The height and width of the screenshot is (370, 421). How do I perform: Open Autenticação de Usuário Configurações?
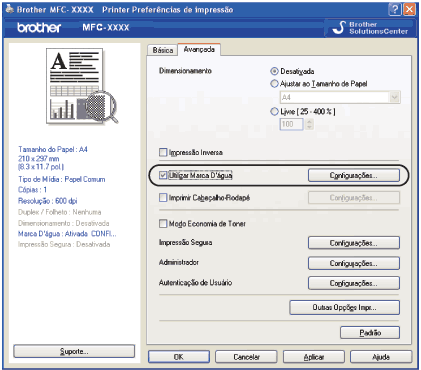pos(354,283)
